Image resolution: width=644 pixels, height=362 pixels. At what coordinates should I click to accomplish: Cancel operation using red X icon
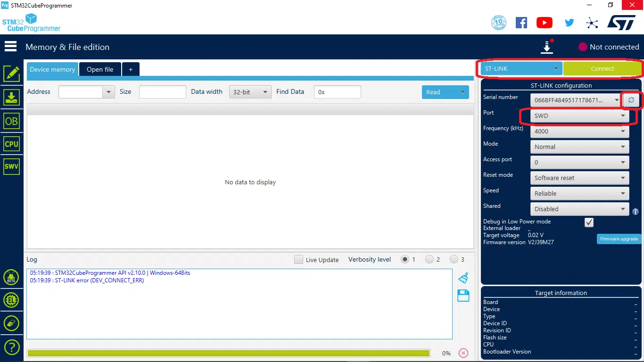(463, 353)
